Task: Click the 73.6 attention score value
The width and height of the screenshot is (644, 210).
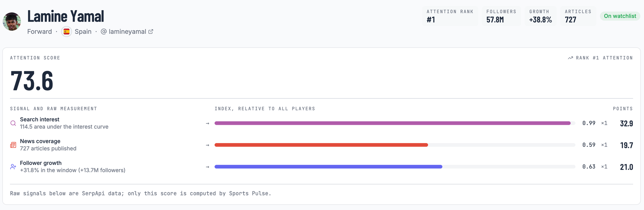Action: [32, 81]
